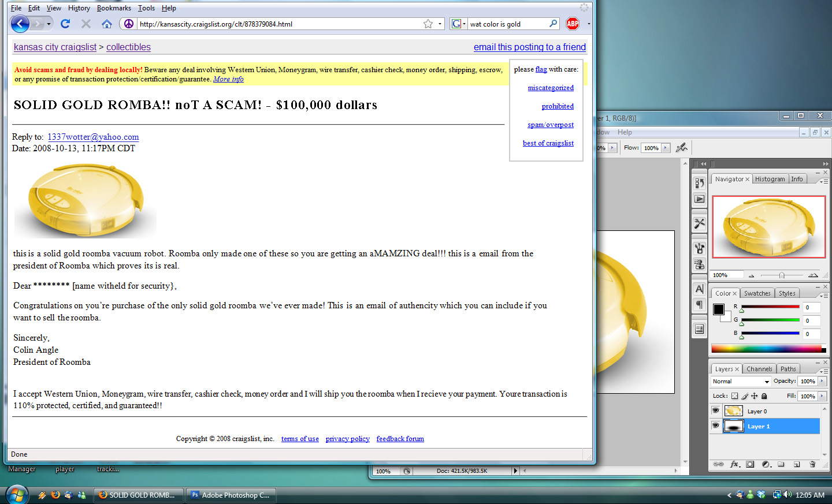Hide Layer 0 with eye icon
This screenshot has height=504, width=832.
tap(716, 410)
